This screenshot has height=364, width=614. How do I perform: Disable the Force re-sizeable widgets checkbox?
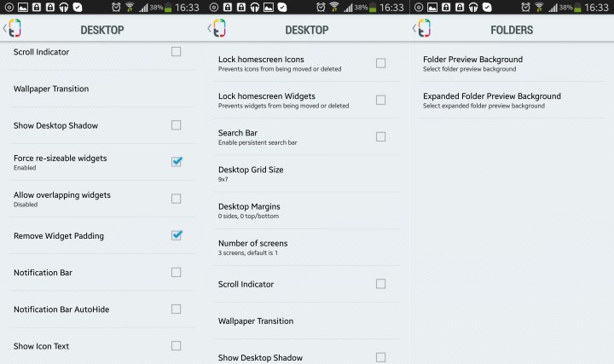tap(177, 161)
